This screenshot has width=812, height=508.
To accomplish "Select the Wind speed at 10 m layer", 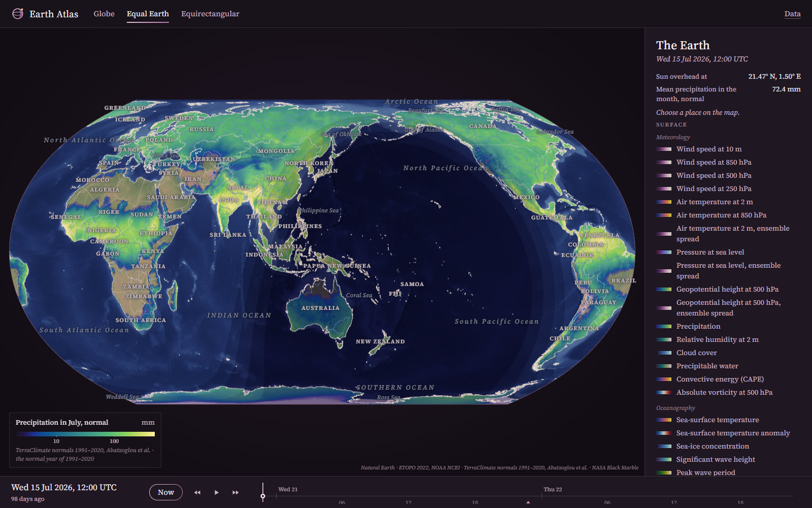I will tap(729, 149).
